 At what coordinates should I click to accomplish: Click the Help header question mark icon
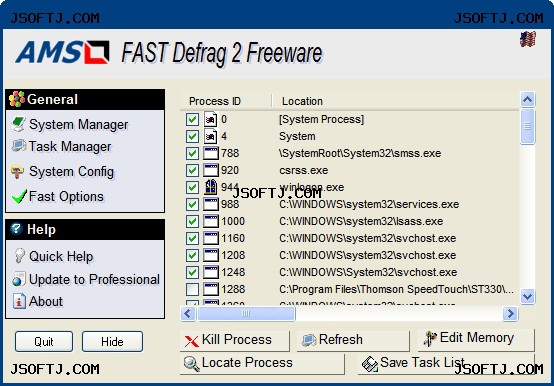point(16,229)
